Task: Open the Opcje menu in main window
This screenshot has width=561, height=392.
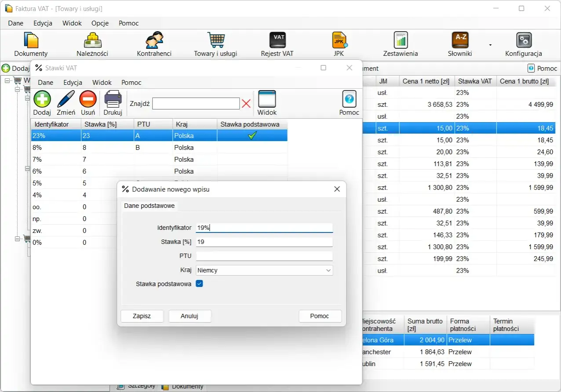Action: 100,23
